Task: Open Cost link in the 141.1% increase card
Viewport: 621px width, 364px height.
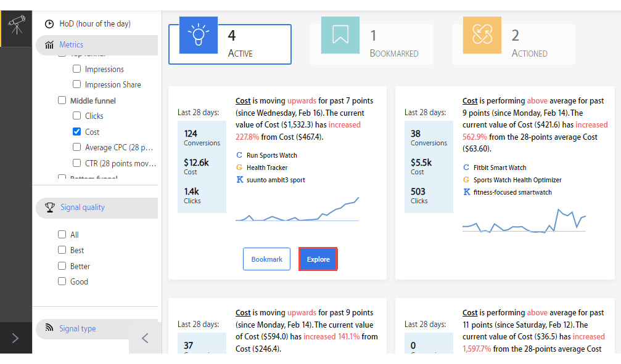Action: tap(243, 312)
